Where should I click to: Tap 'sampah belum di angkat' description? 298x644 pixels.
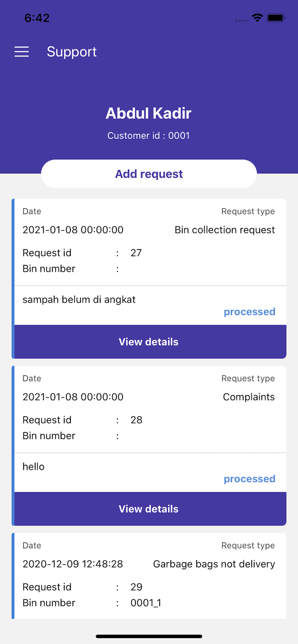point(79,299)
